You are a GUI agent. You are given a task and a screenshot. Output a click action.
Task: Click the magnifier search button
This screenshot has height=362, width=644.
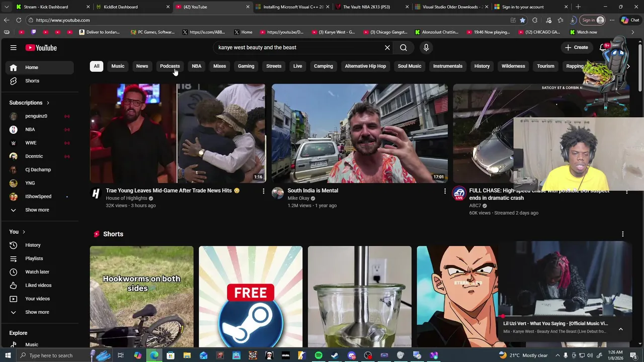coord(404,47)
